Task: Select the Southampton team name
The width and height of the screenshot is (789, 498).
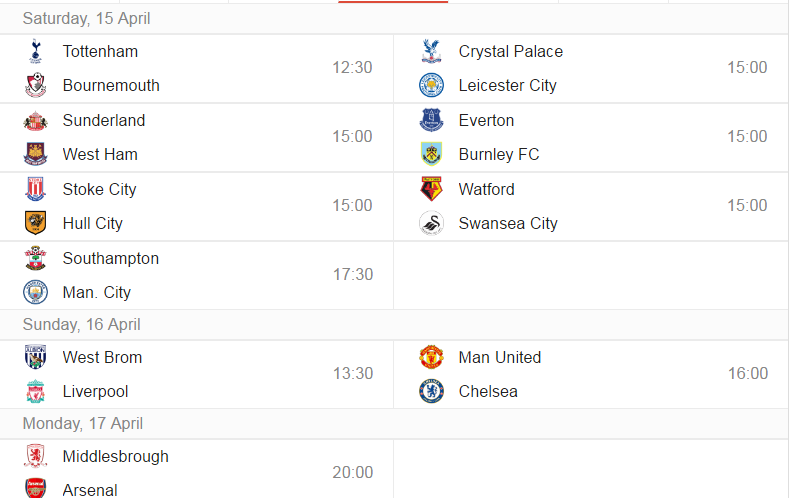Action: [111, 259]
